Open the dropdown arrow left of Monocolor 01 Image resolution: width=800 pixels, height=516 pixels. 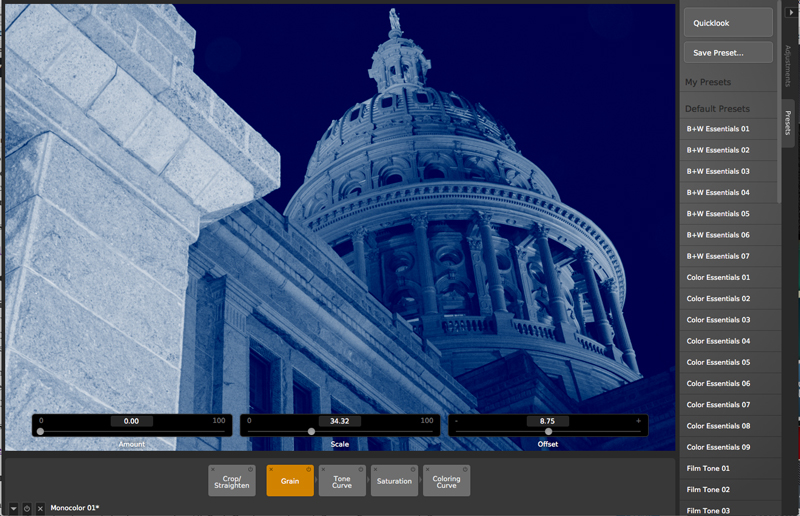pos(14,509)
